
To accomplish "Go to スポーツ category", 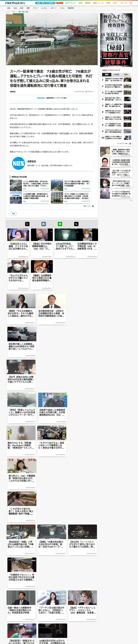I will coord(53,8).
